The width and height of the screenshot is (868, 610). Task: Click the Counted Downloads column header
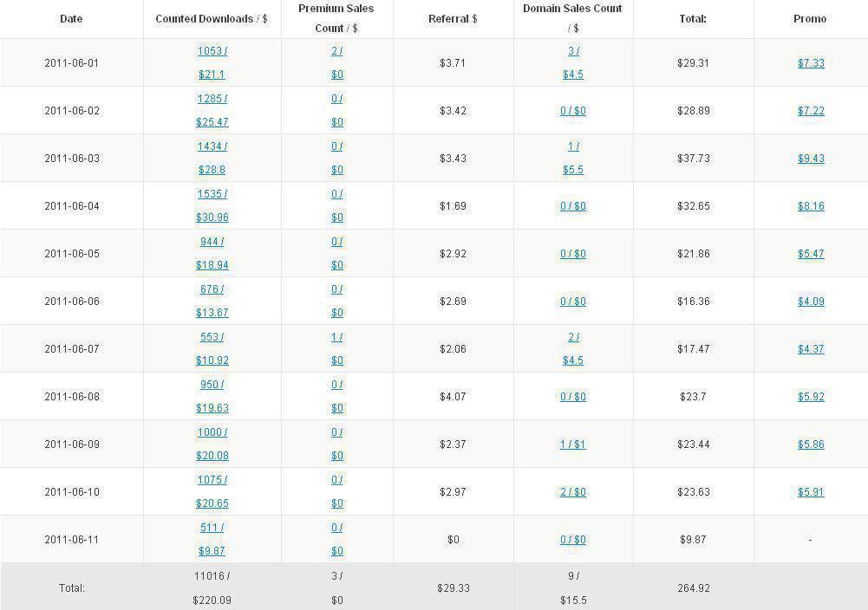click(x=211, y=19)
